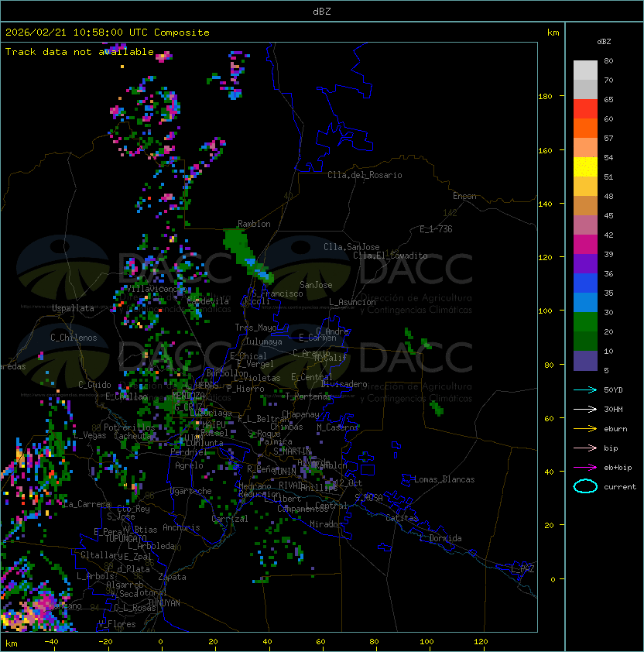Image resolution: width=644 pixels, height=652 pixels.
Task: Click the 'Track data not available' message
Action: [x=80, y=52]
